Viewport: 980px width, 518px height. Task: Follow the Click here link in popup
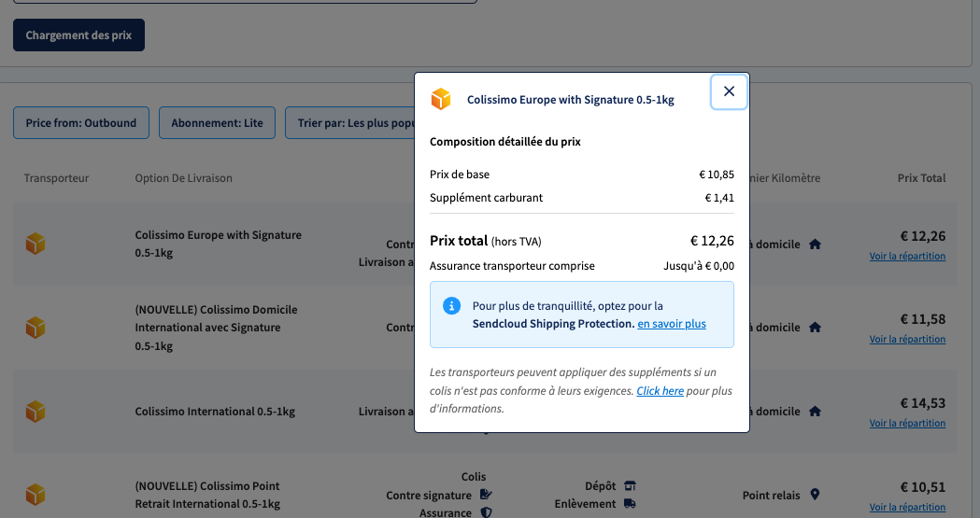pyautogui.click(x=660, y=391)
